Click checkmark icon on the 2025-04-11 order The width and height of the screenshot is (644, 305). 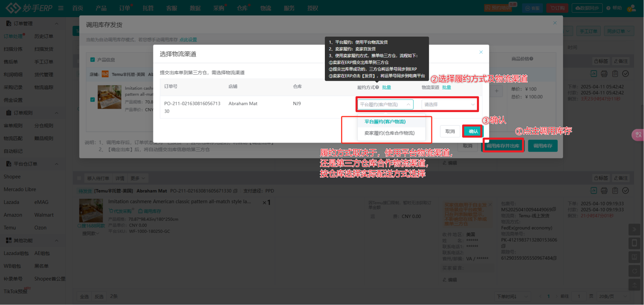tap(626, 74)
